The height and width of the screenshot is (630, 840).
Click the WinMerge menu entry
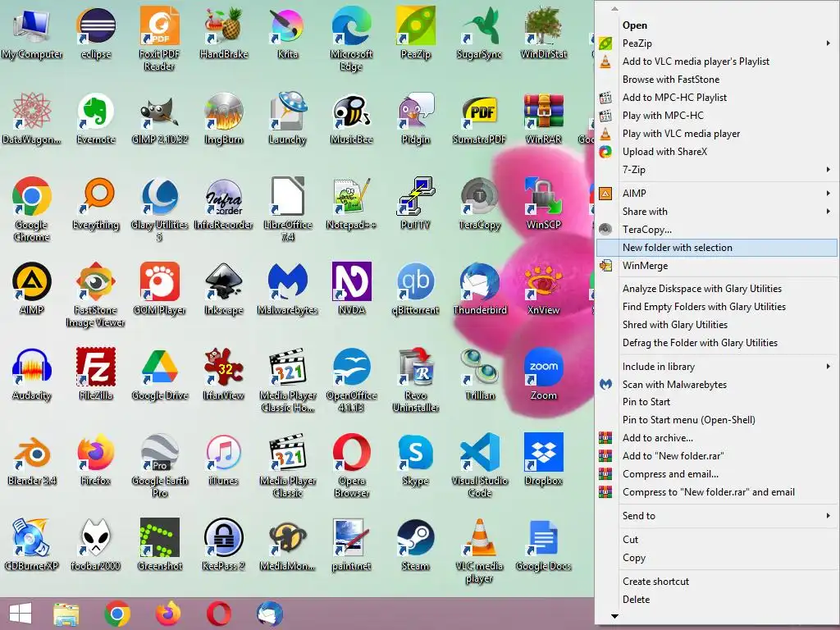pyautogui.click(x=717, y=266)
